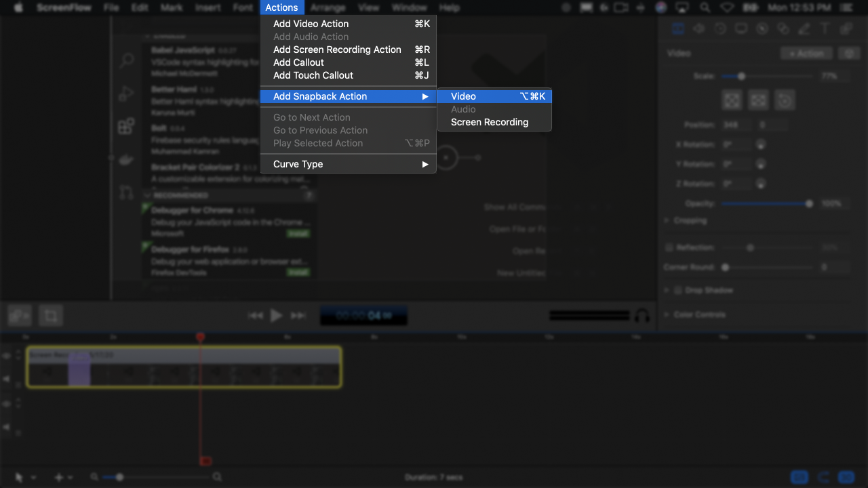Play the timeline
The height and width of the screenshot is (488, 868).
point(276,315)
